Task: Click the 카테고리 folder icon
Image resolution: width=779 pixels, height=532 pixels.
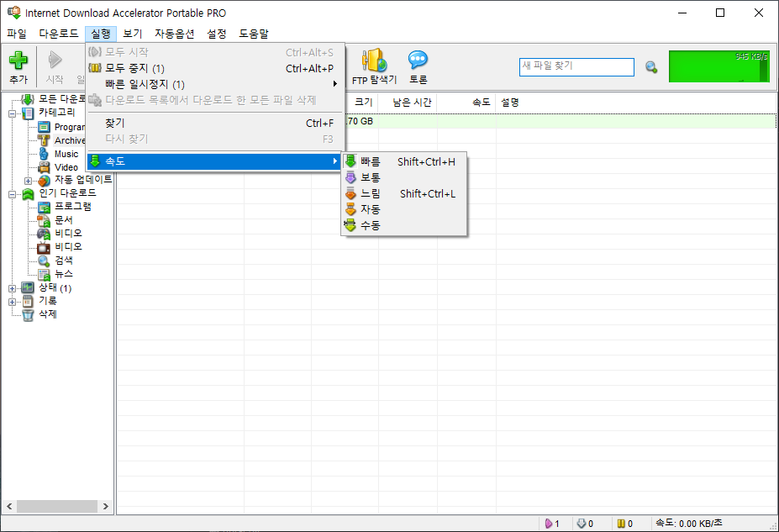Action: click(28, 113)
